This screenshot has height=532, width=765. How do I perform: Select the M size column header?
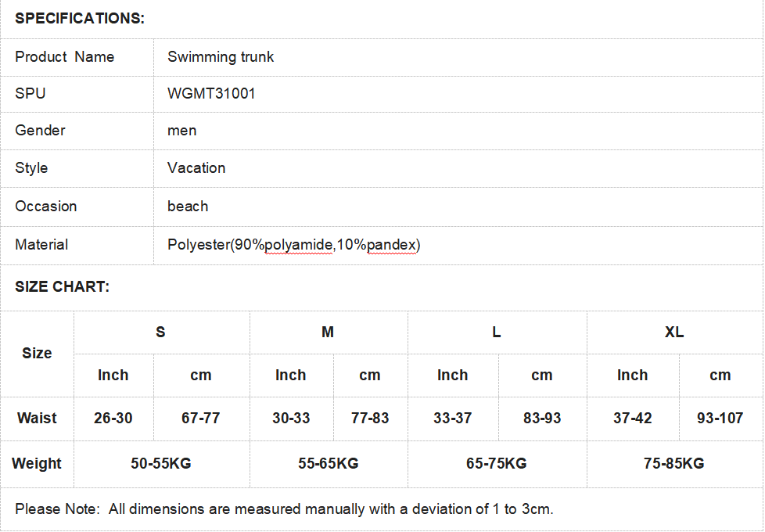pyautogui.click(x=328, y=332)
